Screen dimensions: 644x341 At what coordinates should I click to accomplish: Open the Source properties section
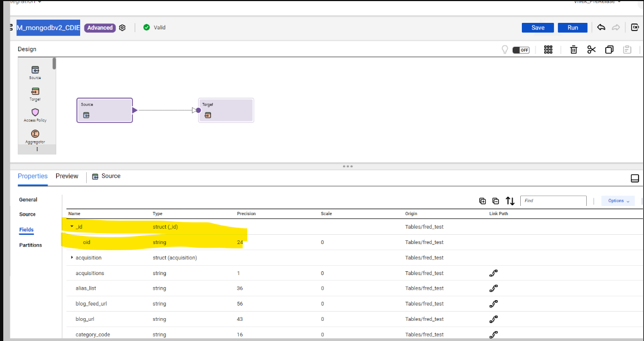click(x=27, y=214)
